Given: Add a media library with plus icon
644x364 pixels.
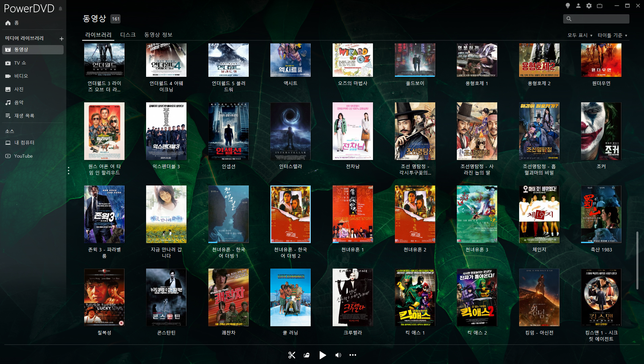Looking at the screenshot, I should point(61,38).
